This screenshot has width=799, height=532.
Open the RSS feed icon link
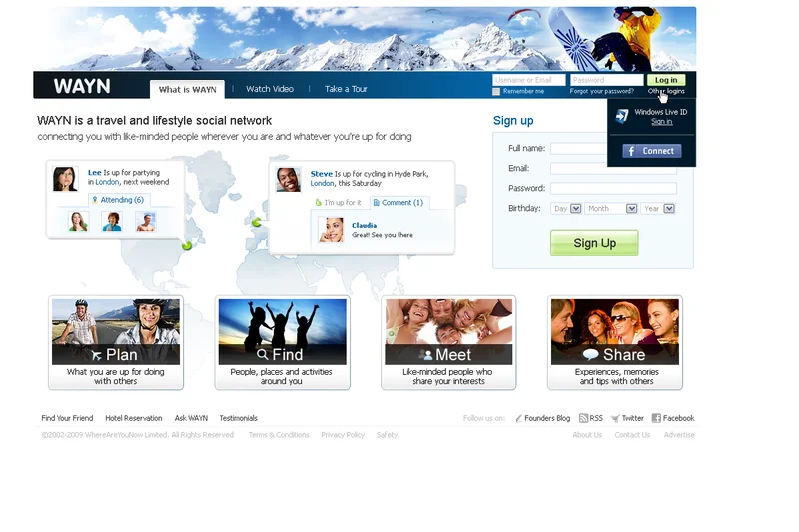click(x=583, y=418)
